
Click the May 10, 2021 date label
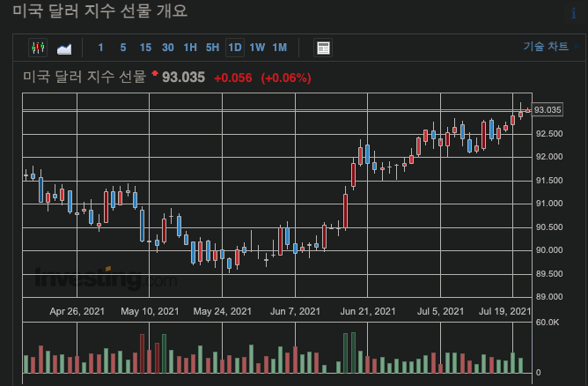(150, 311)
